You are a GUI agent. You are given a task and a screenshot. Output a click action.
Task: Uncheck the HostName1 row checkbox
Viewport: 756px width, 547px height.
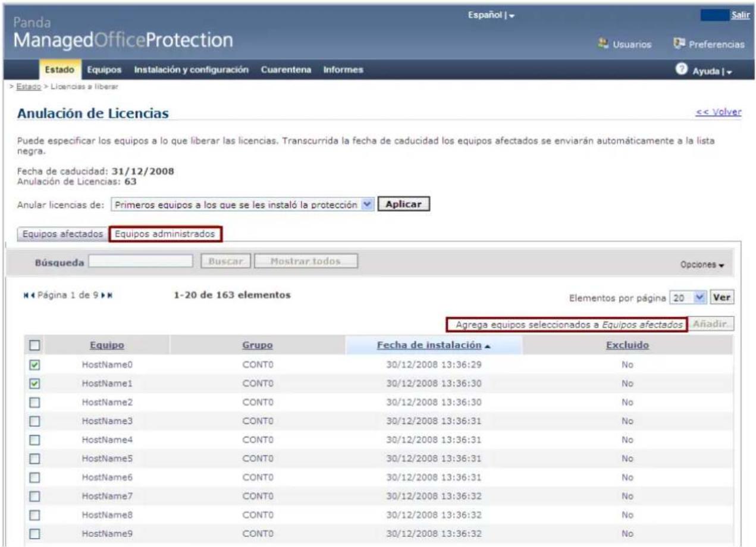pos(34,384)
